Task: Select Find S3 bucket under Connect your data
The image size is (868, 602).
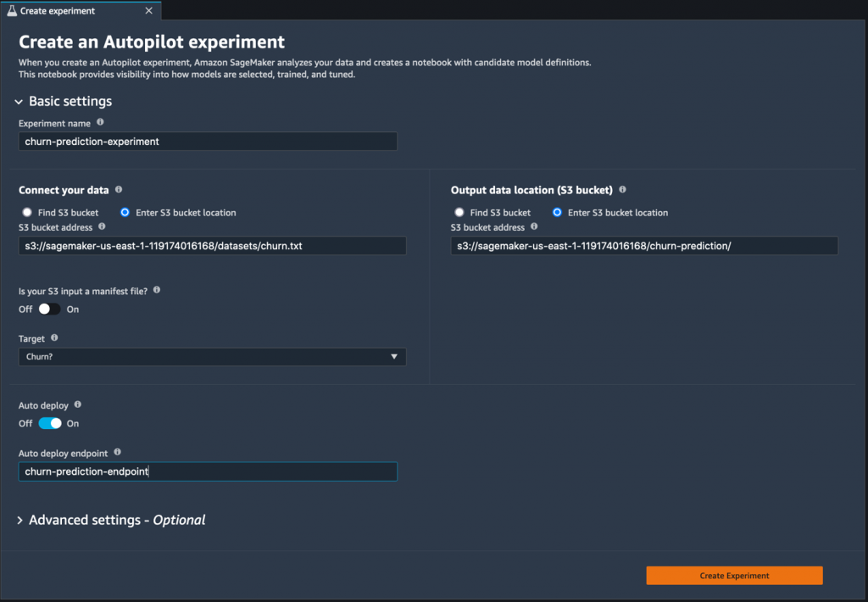Action: 25,212
